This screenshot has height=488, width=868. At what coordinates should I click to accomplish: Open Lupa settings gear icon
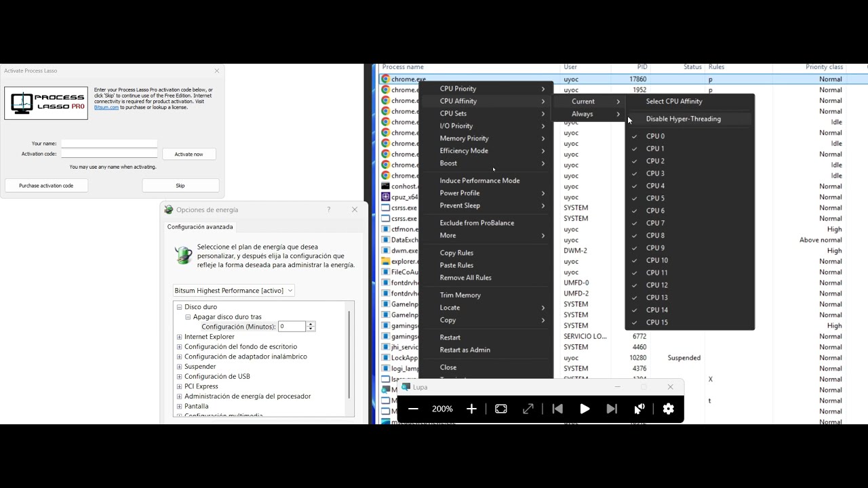669,409
